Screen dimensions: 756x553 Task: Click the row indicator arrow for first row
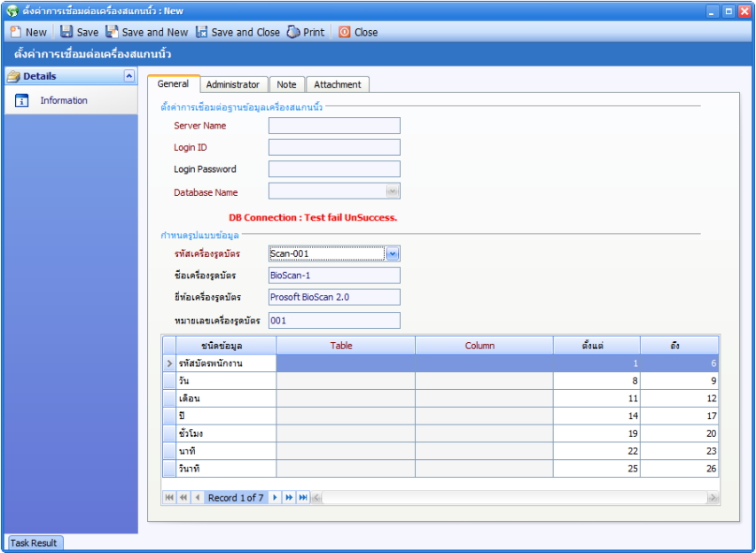click(x=169, y=363)
